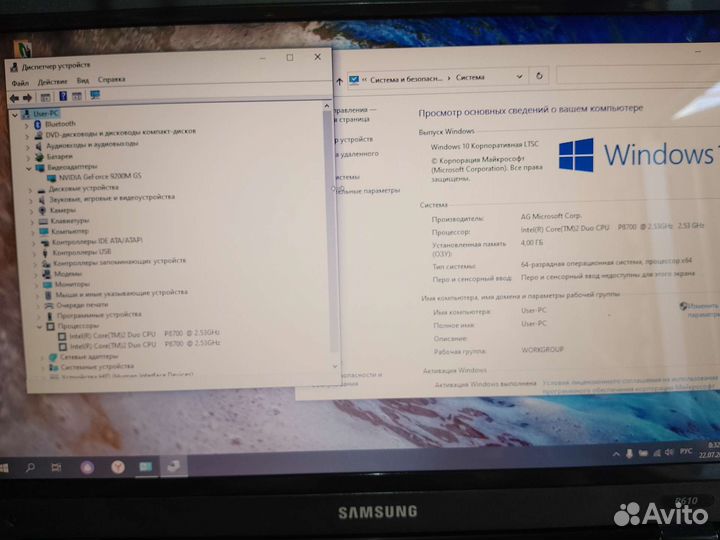
Task: Expand the Bluetooth tree node
Action: (26, 125)
